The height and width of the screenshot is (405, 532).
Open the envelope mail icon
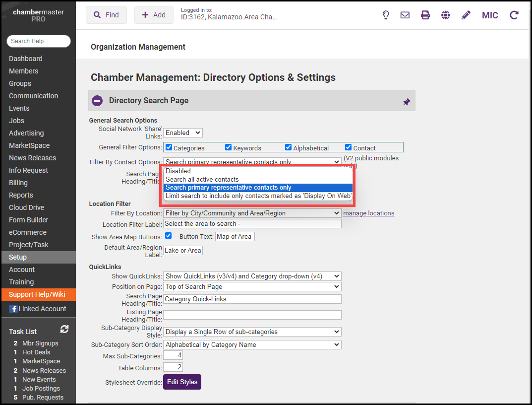tap(405, 15)
